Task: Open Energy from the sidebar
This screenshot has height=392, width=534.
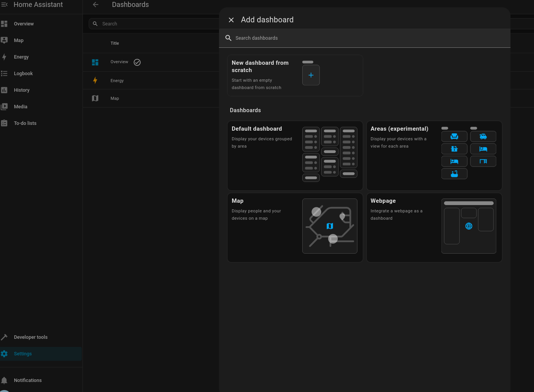Action: coord(41,57)
